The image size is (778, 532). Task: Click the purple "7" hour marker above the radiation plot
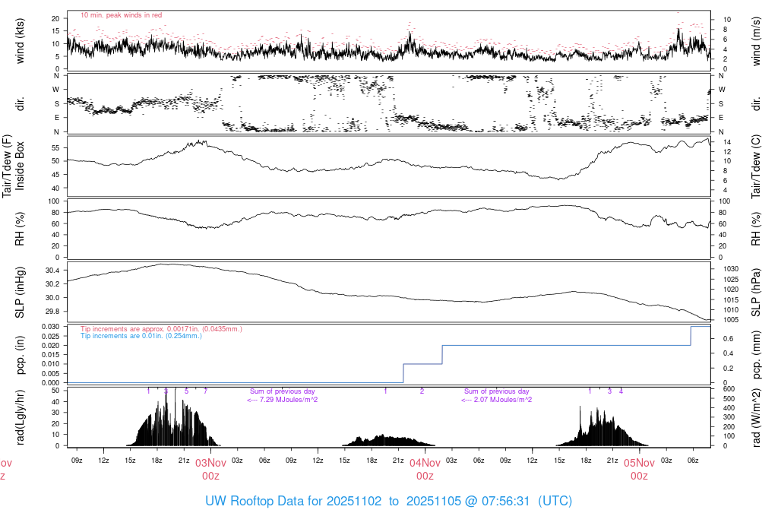pyautogui.click(x=205, y=391)
